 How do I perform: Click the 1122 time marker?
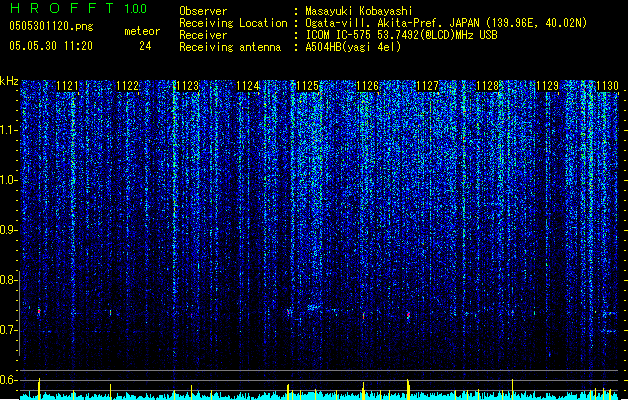127,86
